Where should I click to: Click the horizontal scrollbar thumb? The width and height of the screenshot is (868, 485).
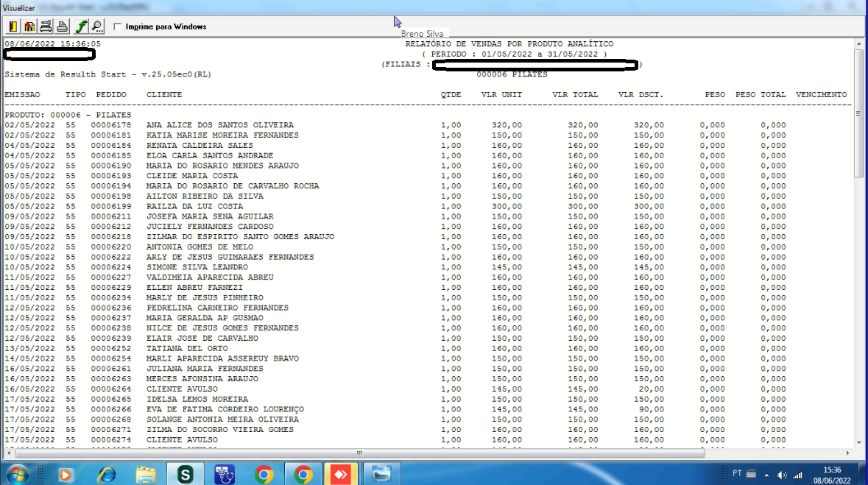tap(359, 453)
